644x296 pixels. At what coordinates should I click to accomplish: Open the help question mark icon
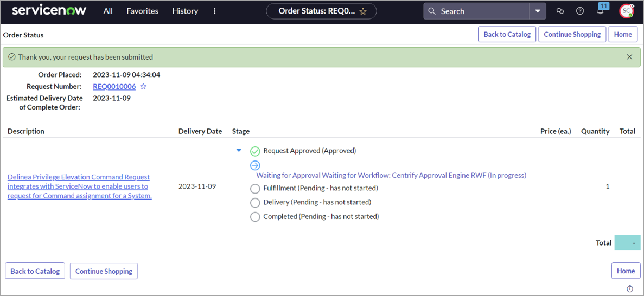580,11
